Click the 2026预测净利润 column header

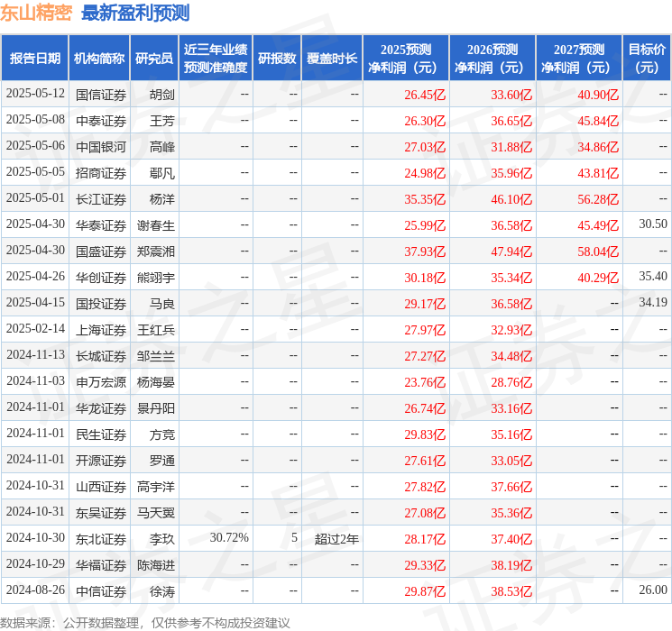pos(492,59)
